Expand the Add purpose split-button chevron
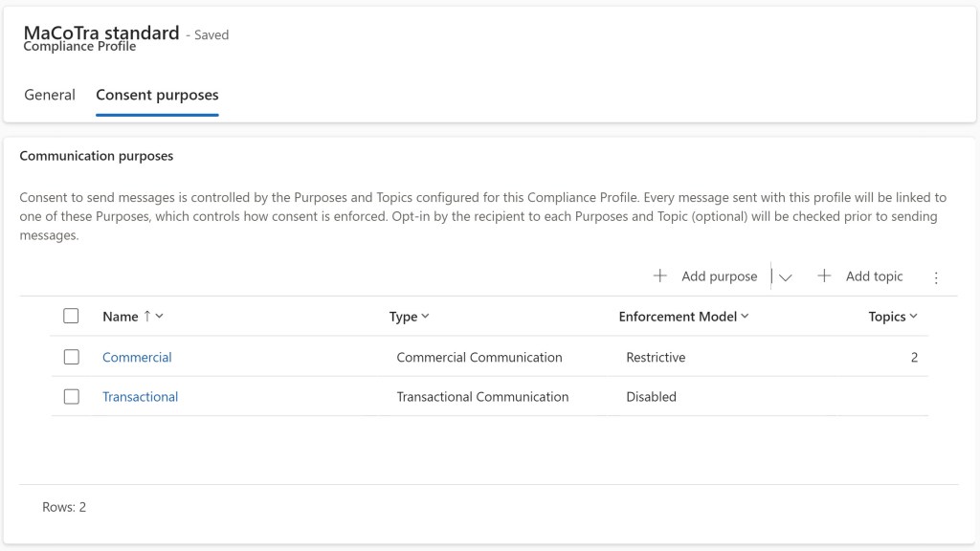The height and width of the screenshot is (551, 980). (x=785, y=275)
